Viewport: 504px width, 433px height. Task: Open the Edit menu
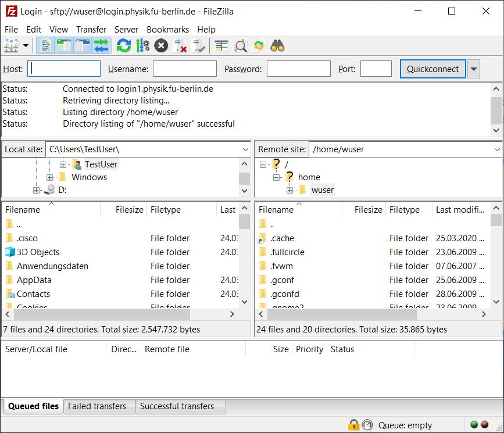click(x=34, y=30)
